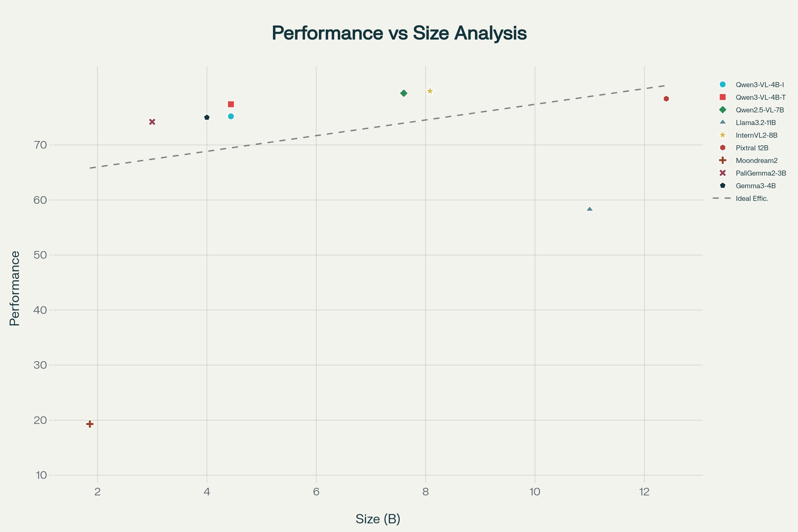798x532 pixels.
Task: Click the Gemma3-4B pentagon data point
Action: [207, 117]
